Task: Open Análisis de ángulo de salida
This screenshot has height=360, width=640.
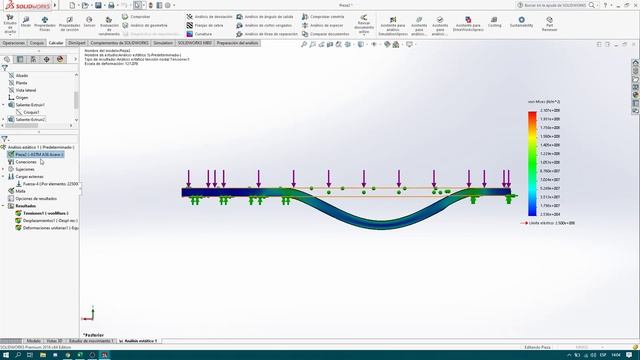Action: [x=265, y=17]
